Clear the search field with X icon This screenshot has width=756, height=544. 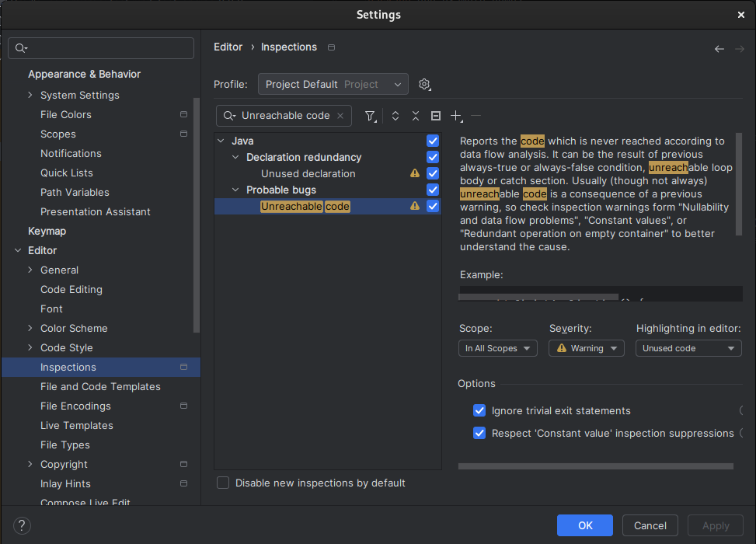pos(340,116)
